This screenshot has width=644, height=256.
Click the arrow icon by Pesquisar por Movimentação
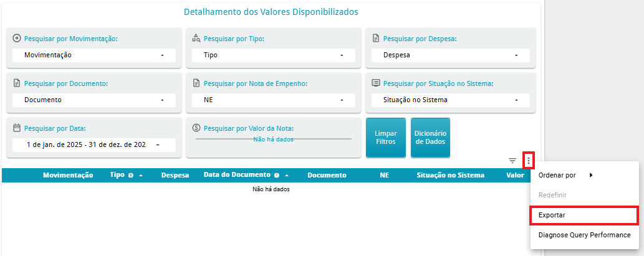17,38
